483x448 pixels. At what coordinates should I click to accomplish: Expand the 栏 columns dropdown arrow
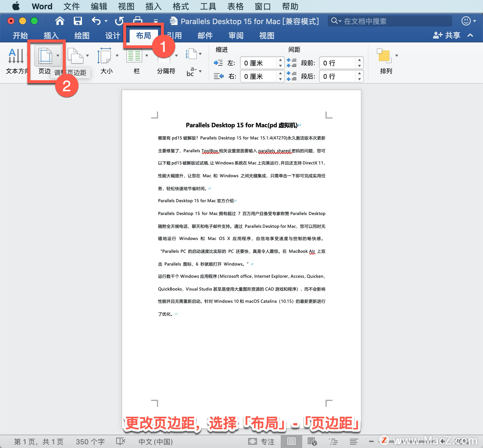tap(147, 55)
